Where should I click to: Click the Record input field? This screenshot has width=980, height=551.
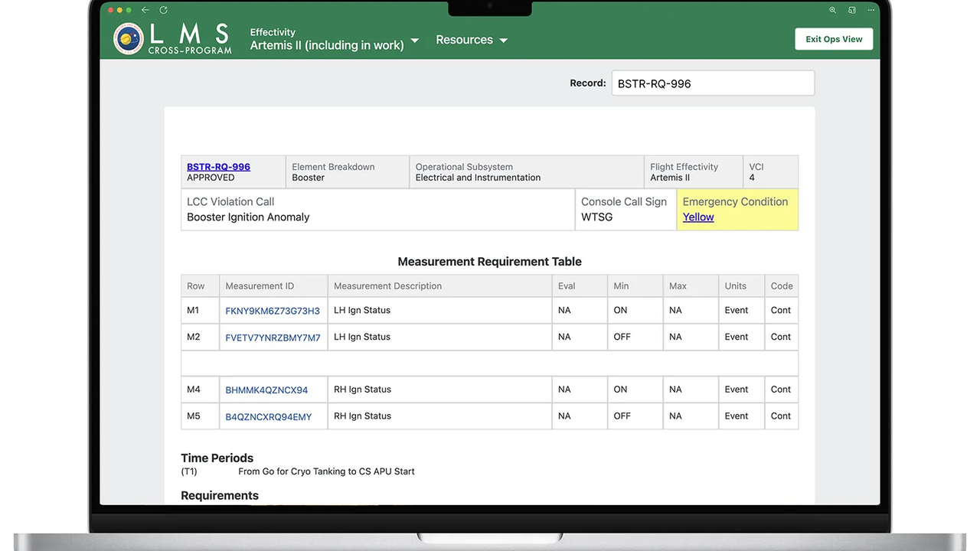tap(712, 83)
